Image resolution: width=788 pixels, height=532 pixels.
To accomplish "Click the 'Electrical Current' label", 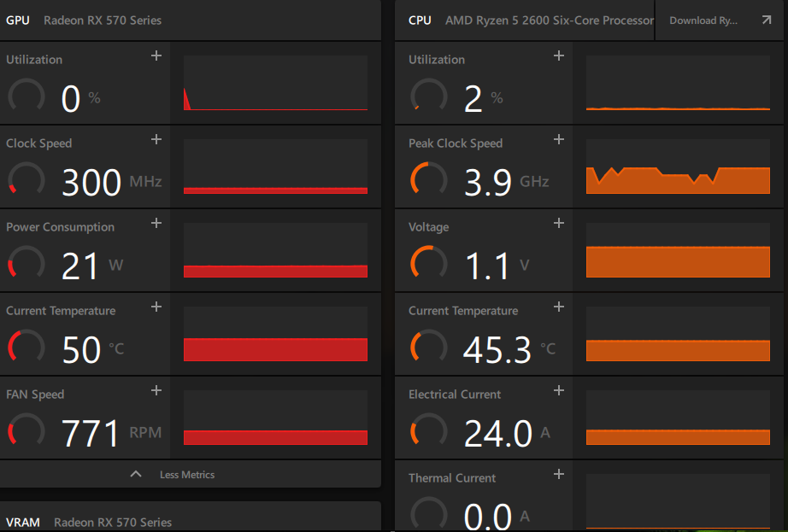I will coord(455,395).
